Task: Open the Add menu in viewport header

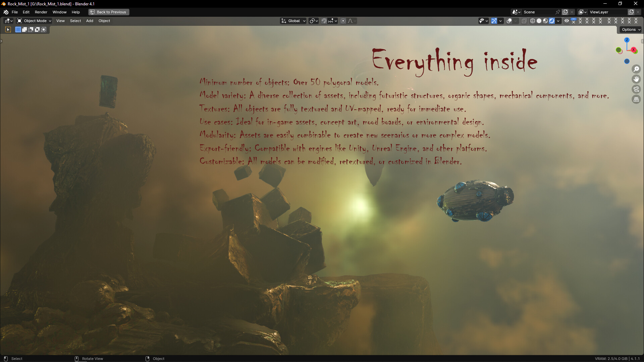Action: point(90,21)
